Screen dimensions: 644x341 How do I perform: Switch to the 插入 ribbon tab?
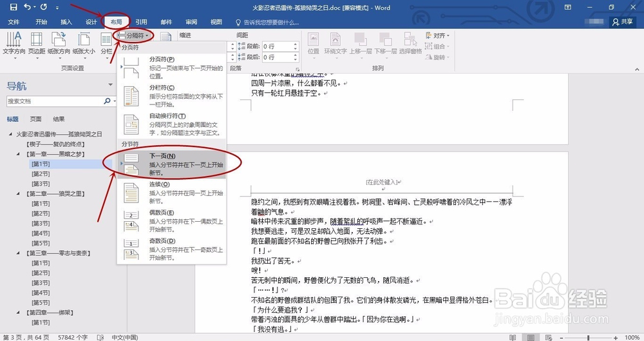[x=66, y=22]
